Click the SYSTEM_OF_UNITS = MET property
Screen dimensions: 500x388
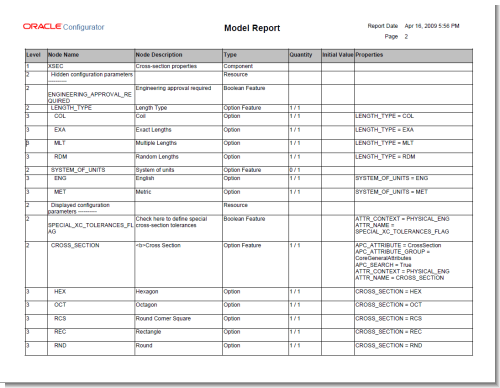point(391,192)
